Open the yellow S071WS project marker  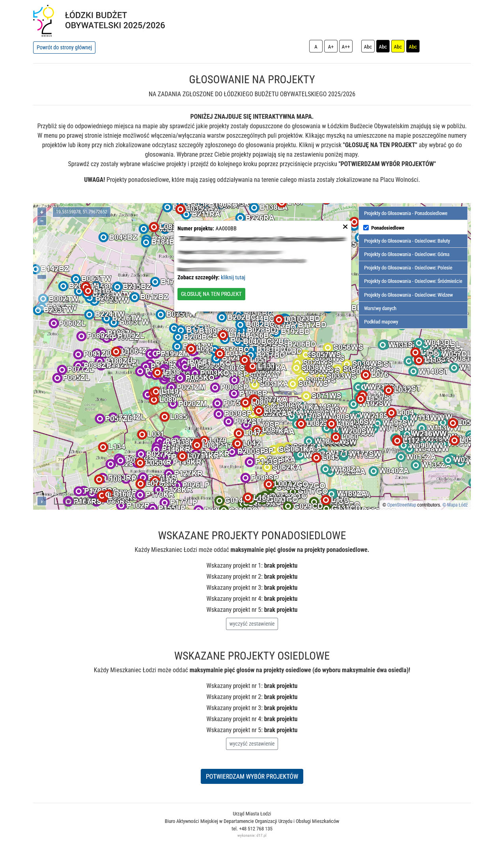pos(306,396)
